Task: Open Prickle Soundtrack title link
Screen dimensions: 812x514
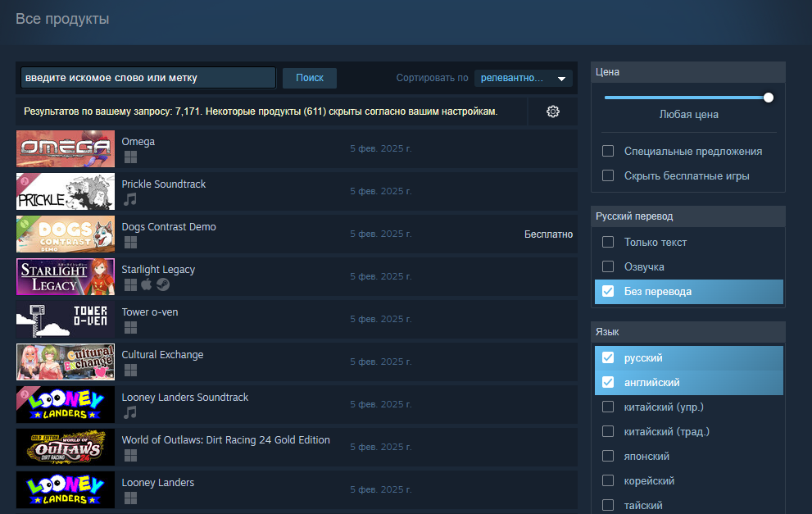Action: (x=164, y=184)
